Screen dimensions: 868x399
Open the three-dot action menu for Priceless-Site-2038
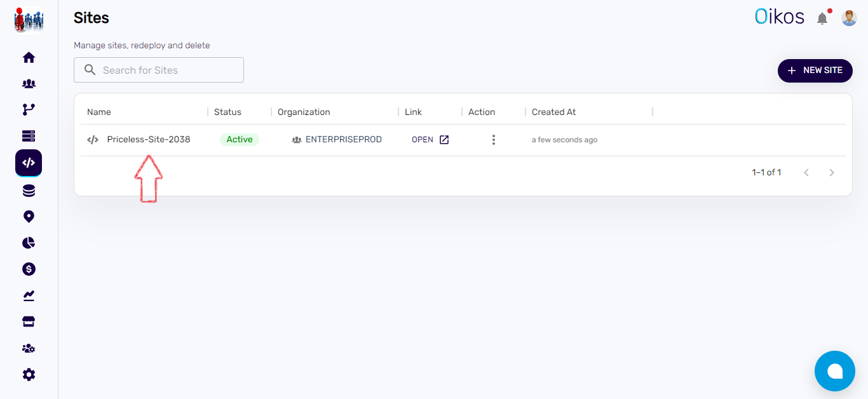point(493,140)
